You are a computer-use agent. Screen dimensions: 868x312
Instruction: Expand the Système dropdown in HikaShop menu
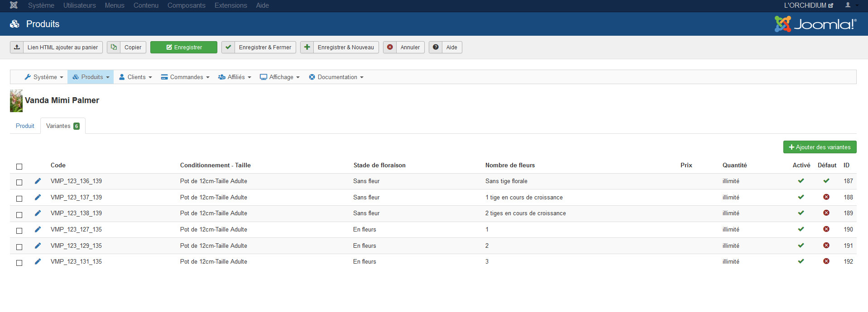point(44,77)
